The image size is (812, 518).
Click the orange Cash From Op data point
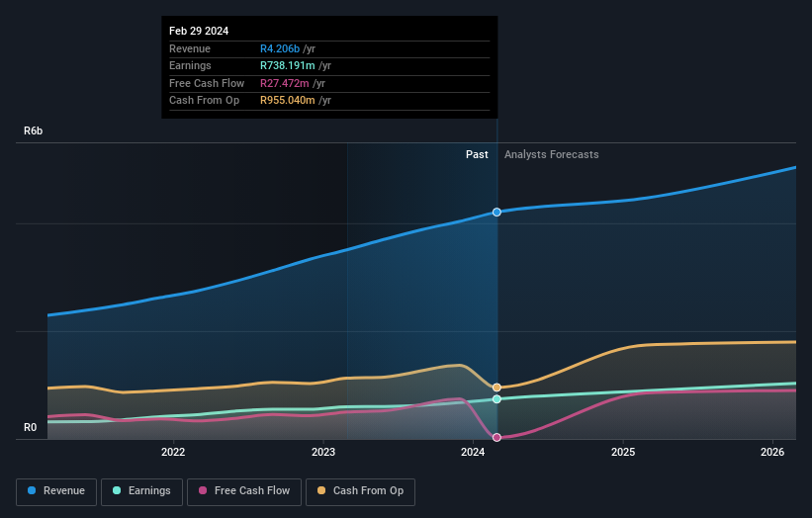[x=496, y=388]
